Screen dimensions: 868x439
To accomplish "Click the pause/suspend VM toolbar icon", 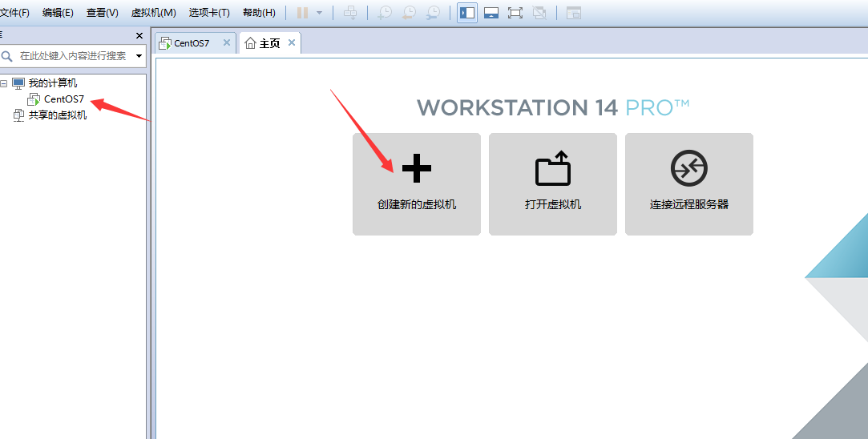I will (302, 13).
